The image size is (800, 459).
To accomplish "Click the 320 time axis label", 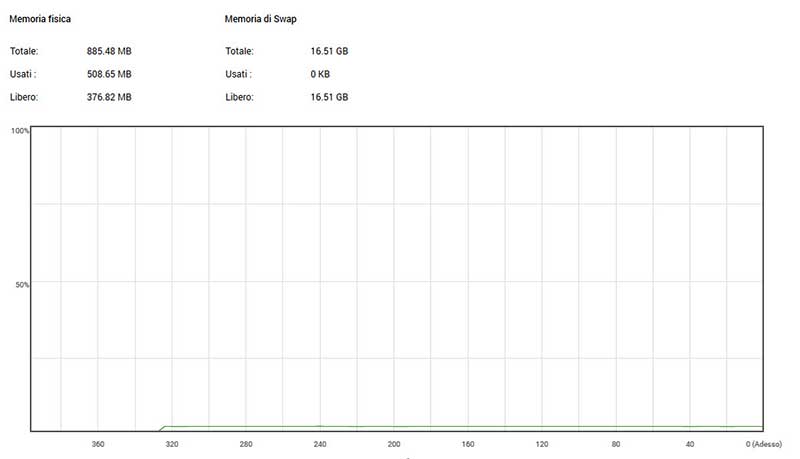I will coord(172,443).
